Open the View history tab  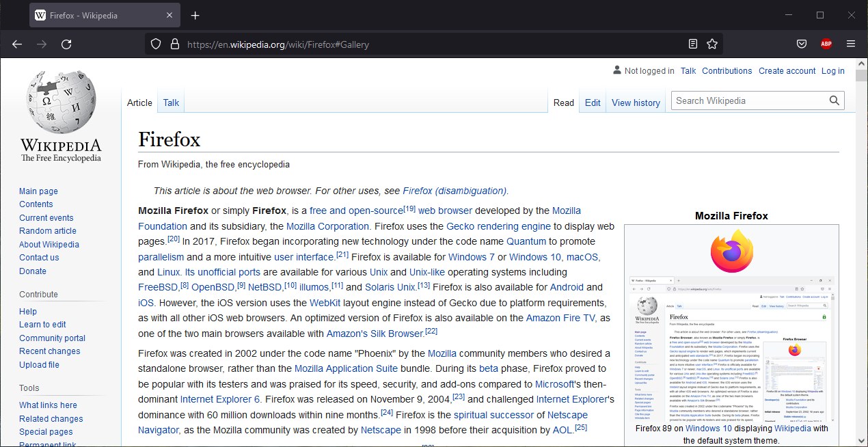(636, 103)
